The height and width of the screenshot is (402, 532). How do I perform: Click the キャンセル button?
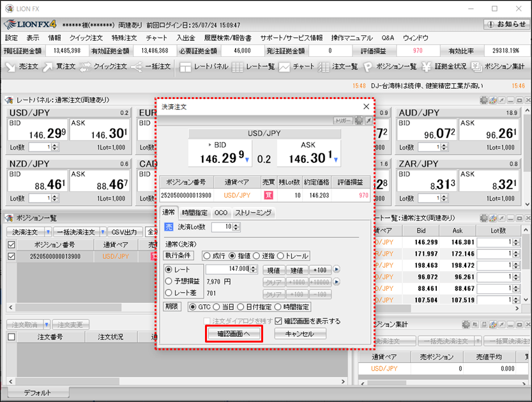(300, 334)
